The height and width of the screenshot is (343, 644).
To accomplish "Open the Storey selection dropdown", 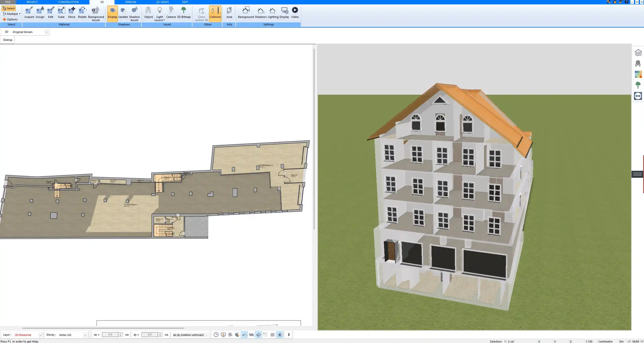I will [x=85, y=335].
